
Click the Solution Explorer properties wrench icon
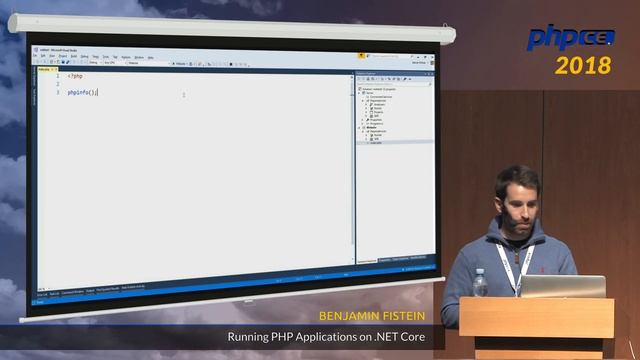[x=405, y=79]
